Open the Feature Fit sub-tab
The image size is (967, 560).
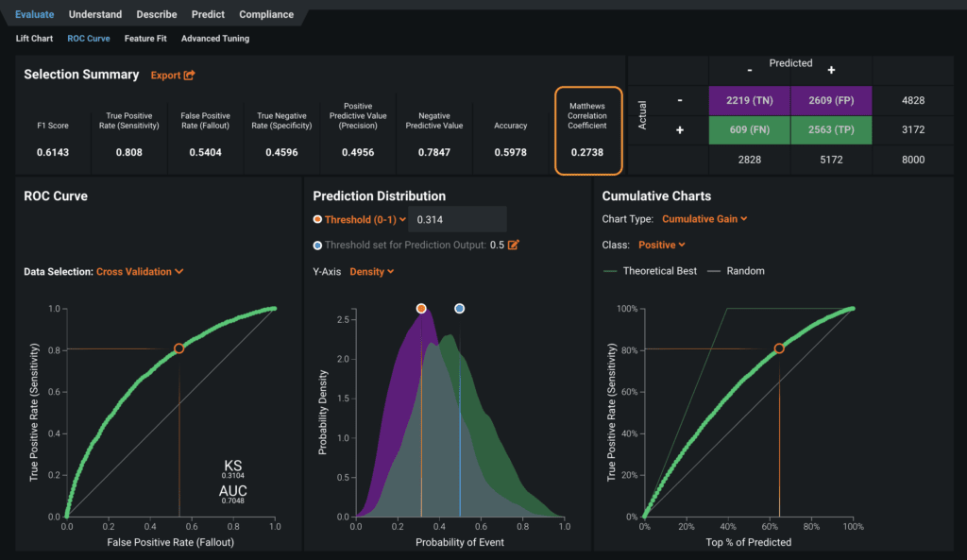[x=145, y=38]
